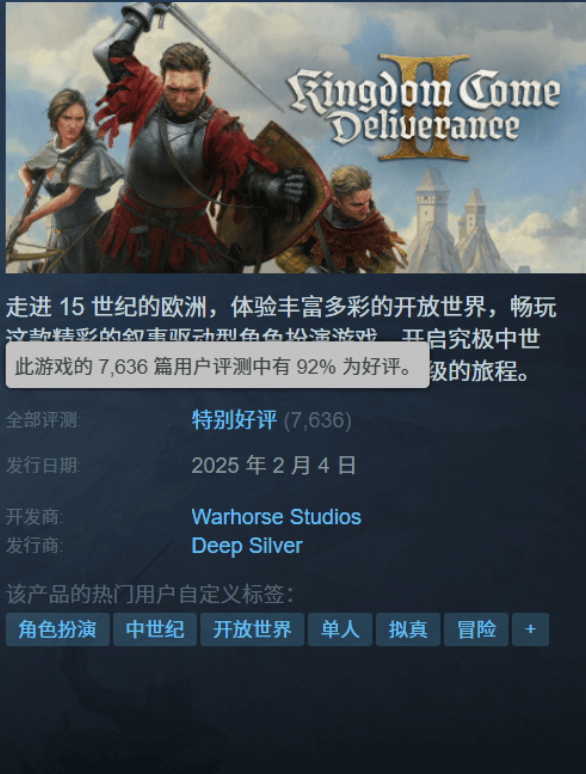Viewport: 586px width, 774px height.
Task: Select the 角色扮演 tag
Action: click(x=58, y=629)
